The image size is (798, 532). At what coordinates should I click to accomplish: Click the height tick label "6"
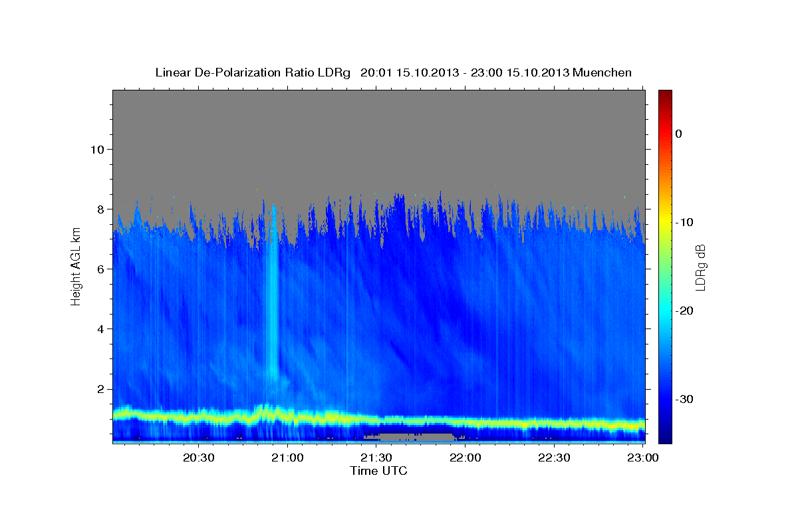[x=99, y=269]
